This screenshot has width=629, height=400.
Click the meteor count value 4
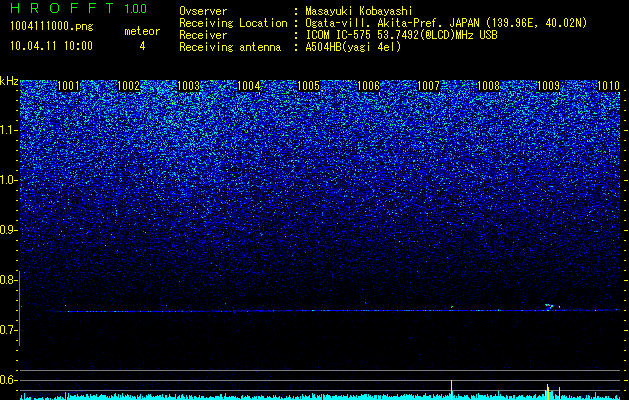tap(142, 46)
